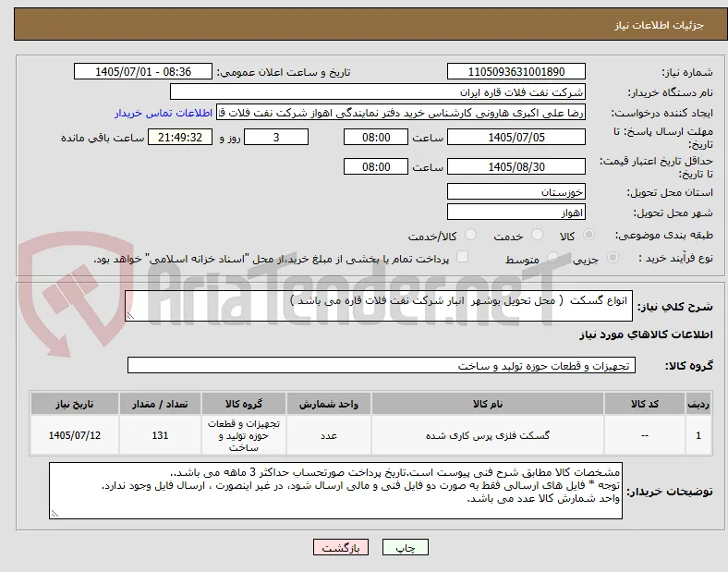The width and height of the screenshot is (728, 572).
Task: Choose the جزیی purchase type radio
Action: coord(613,257)
